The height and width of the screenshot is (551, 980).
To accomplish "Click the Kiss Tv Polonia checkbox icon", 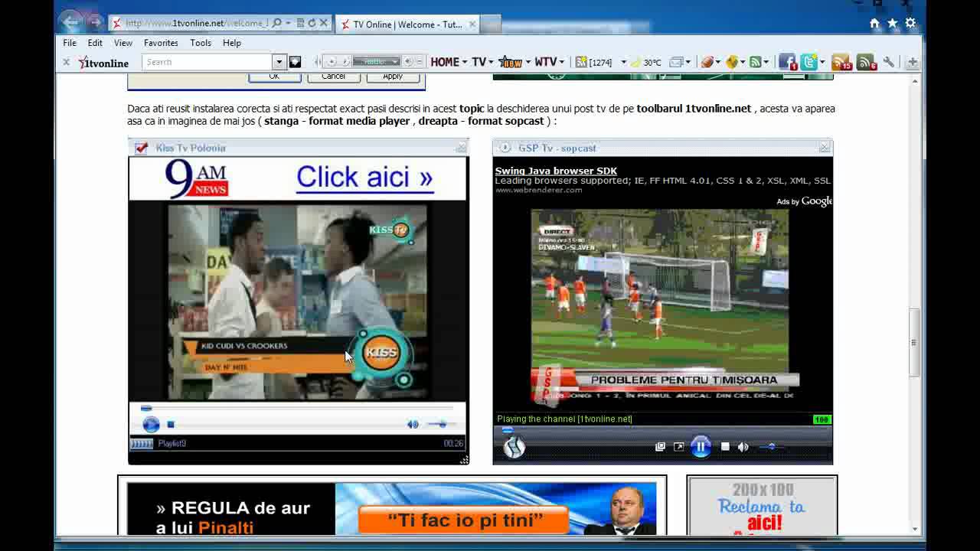I will (141, 148).
